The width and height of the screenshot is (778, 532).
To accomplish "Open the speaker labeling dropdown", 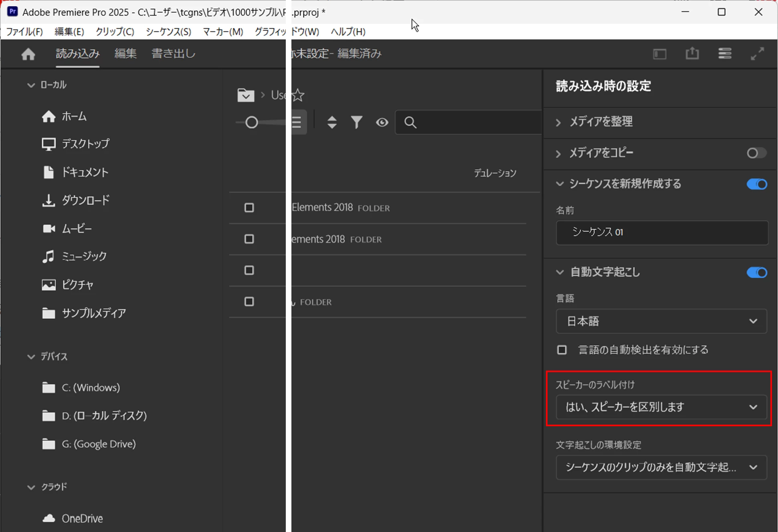I will click(x=661, y=407).
